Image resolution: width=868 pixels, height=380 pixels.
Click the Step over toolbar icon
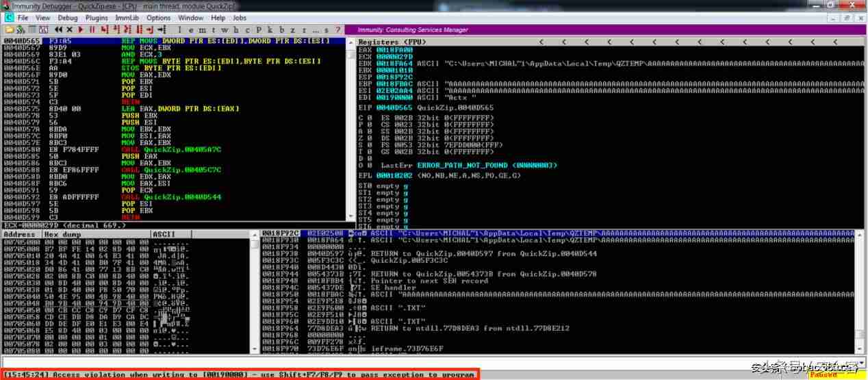click(116, 29)
